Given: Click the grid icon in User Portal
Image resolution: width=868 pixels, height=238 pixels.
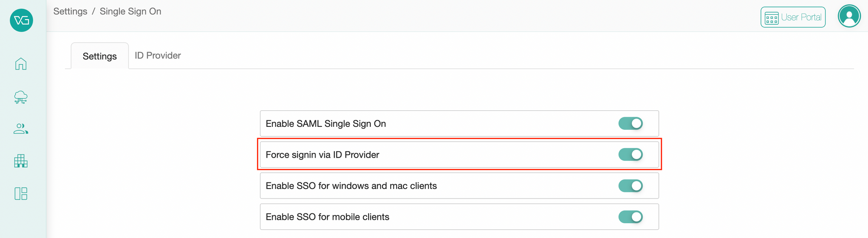Looking at the screenshot, I should pos(772,18).
